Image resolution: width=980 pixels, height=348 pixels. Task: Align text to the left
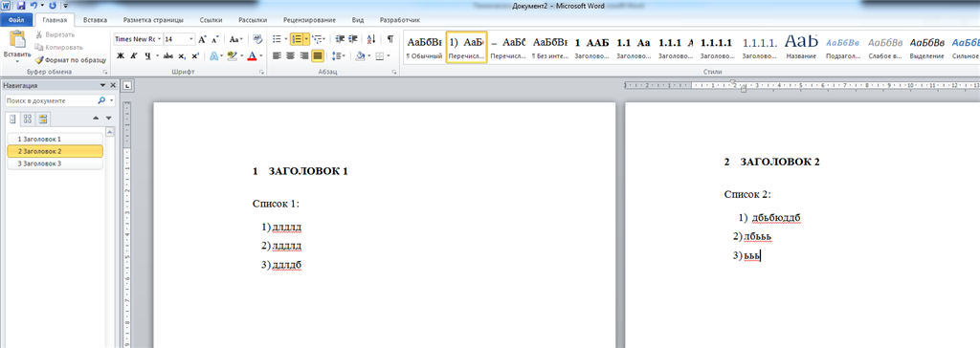click(278, 56)
